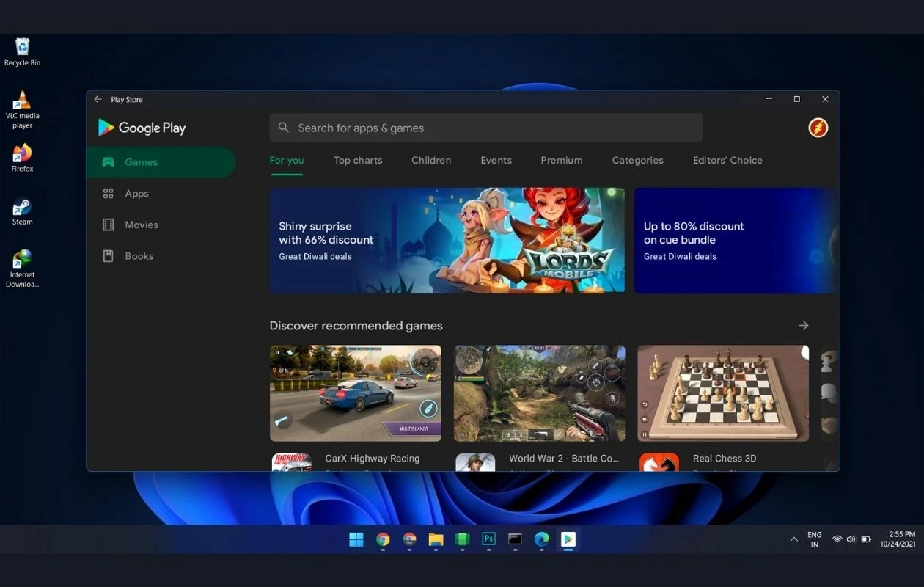
Task: Click the Google Play logo
Action: point(142,128)
